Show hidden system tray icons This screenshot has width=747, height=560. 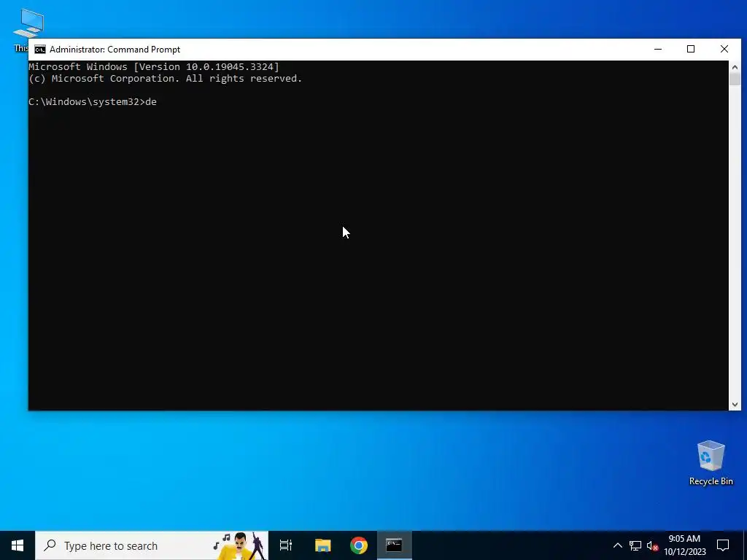pyautogui.click(x=617, y=545)
